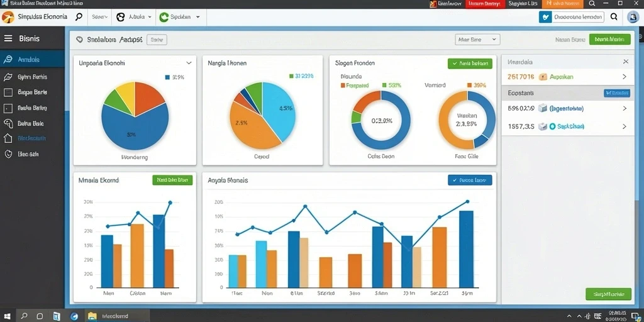644x322 pixels.
Task: Click the house icon in the left sidebar
Action: tap(8, 138)
